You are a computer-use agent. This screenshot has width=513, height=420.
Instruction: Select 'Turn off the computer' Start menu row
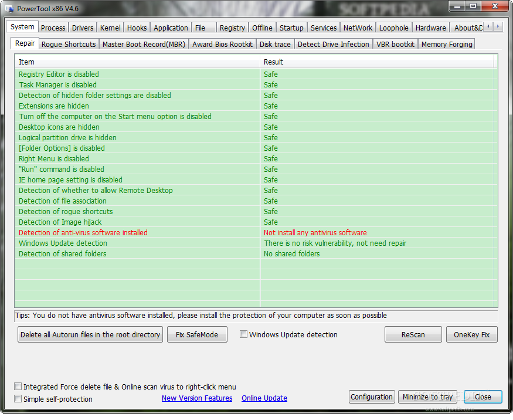(x=254, y=117)
